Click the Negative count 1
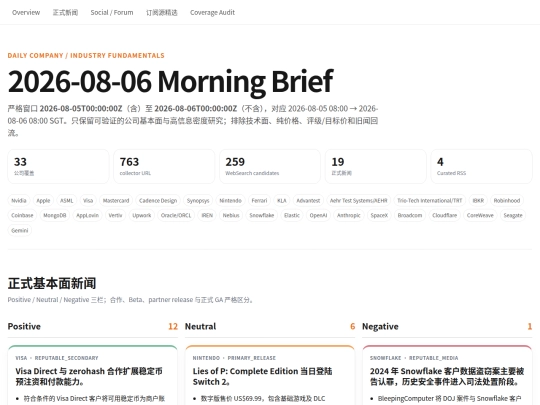Viewport: 540px width, 405px height. (530, 326)
